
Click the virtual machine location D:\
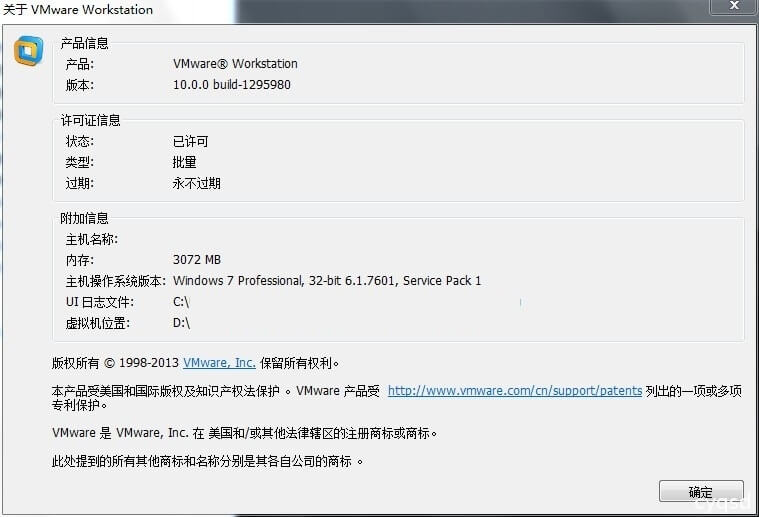pyautogui.click(x=182, y=323)
